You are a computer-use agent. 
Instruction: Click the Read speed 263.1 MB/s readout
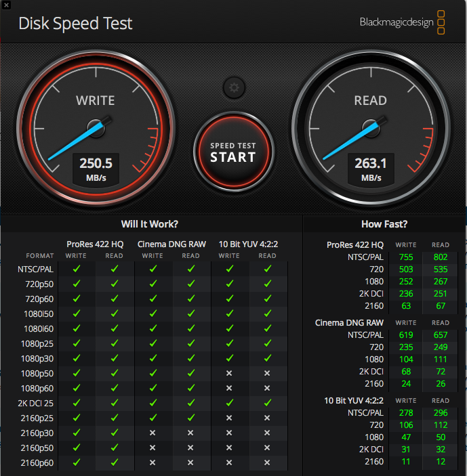click(371, 169)
